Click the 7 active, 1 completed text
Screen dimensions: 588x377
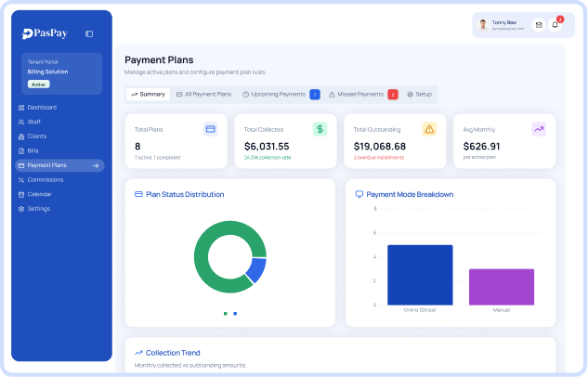coord(158,158)
